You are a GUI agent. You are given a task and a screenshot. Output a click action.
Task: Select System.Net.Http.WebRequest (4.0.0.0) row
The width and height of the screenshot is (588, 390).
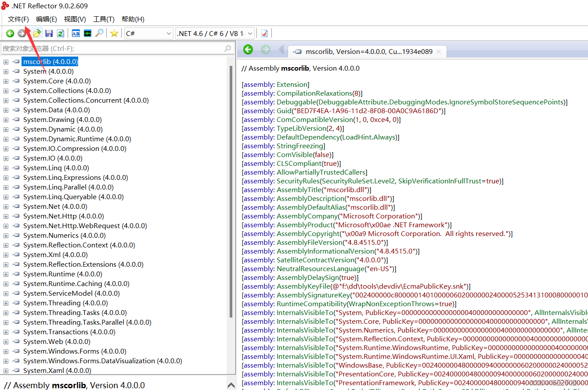click(85, 226)
